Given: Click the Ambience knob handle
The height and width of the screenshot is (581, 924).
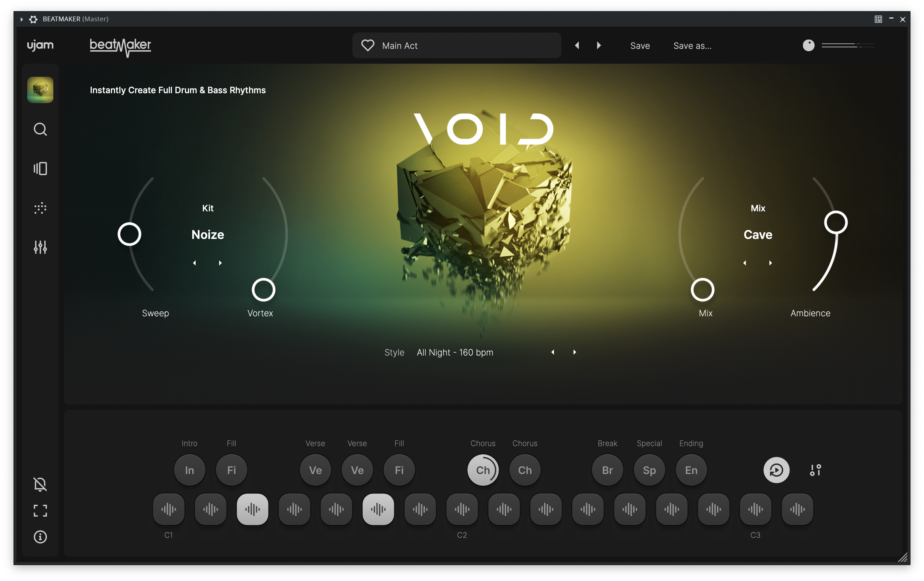Looking at the screenshot, I should (x=836, y=222).
